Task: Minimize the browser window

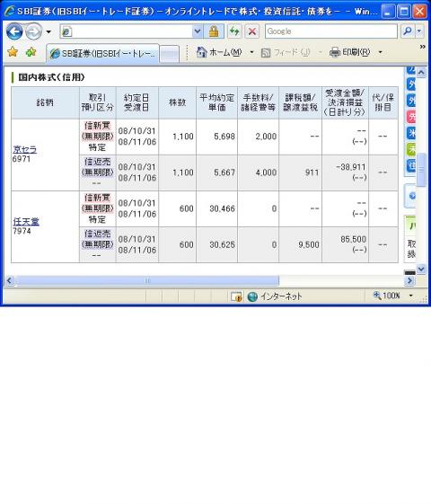Action: point(388,12)
